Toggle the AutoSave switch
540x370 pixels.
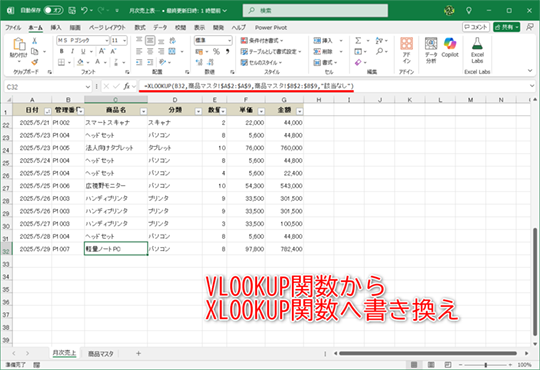point(53,11)
